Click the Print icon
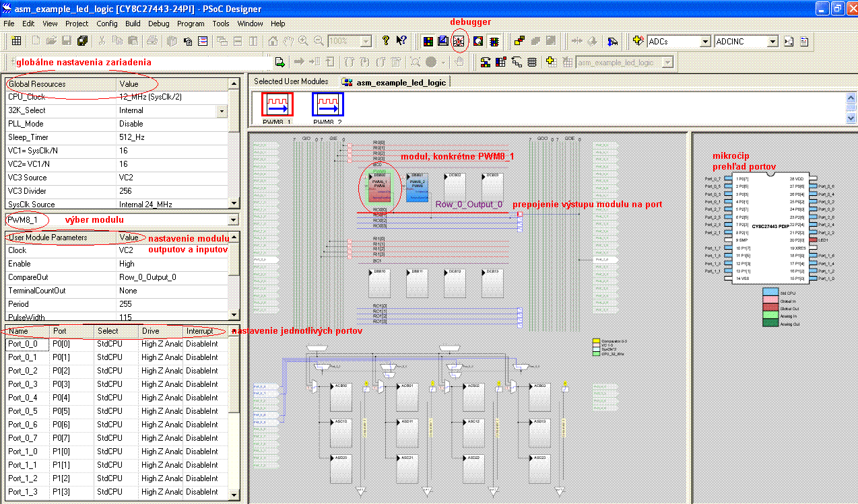858x504 pixels. pyautogui.click(x=152, y=41)
